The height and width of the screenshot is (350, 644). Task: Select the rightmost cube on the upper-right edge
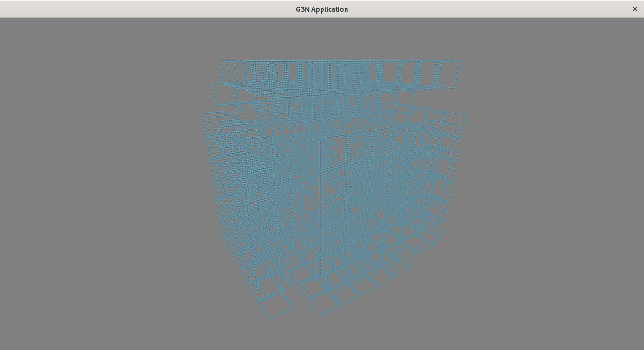point(453,126)
